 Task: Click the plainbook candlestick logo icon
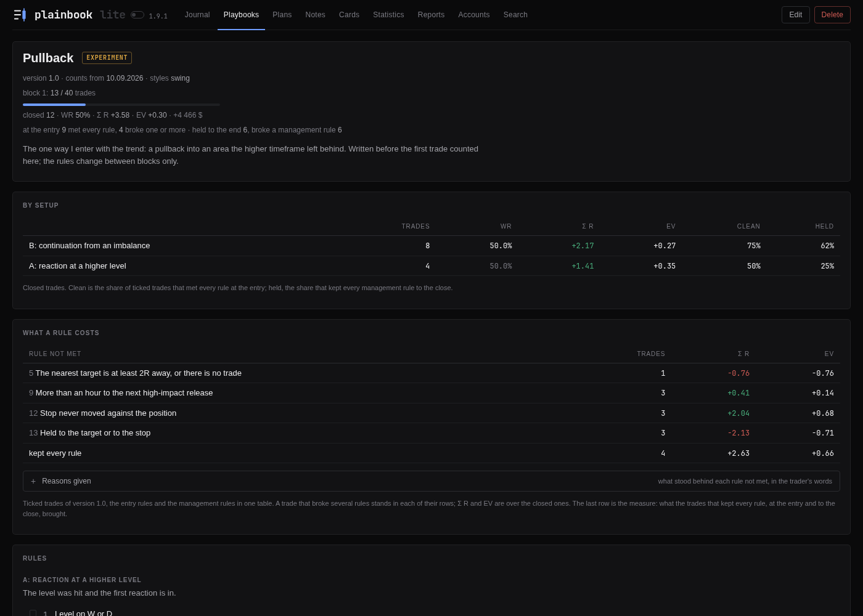pos(20,15)
